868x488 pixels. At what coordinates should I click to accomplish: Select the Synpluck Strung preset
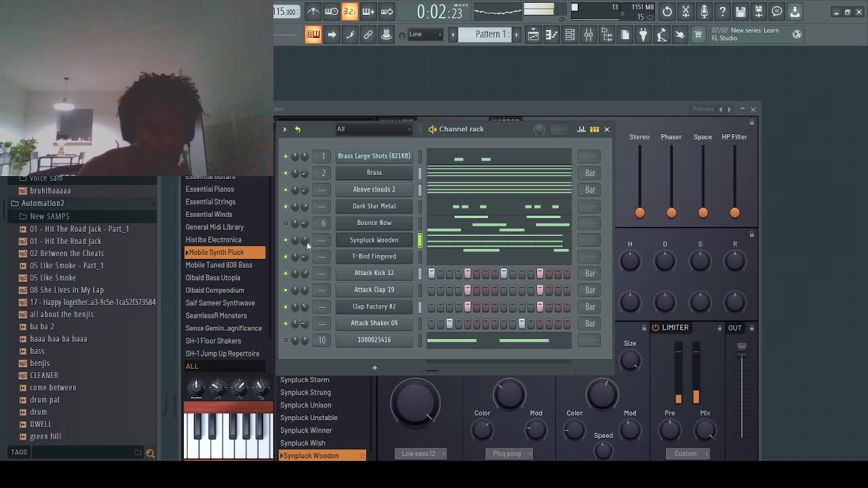[x=306, y=392]
